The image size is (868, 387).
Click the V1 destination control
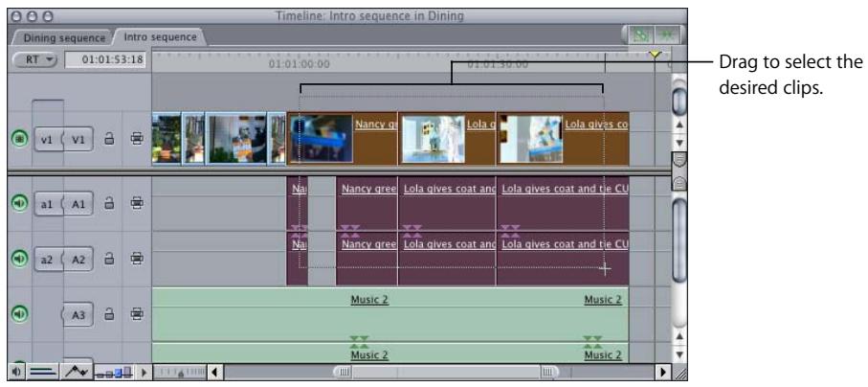tap(78, 140)
